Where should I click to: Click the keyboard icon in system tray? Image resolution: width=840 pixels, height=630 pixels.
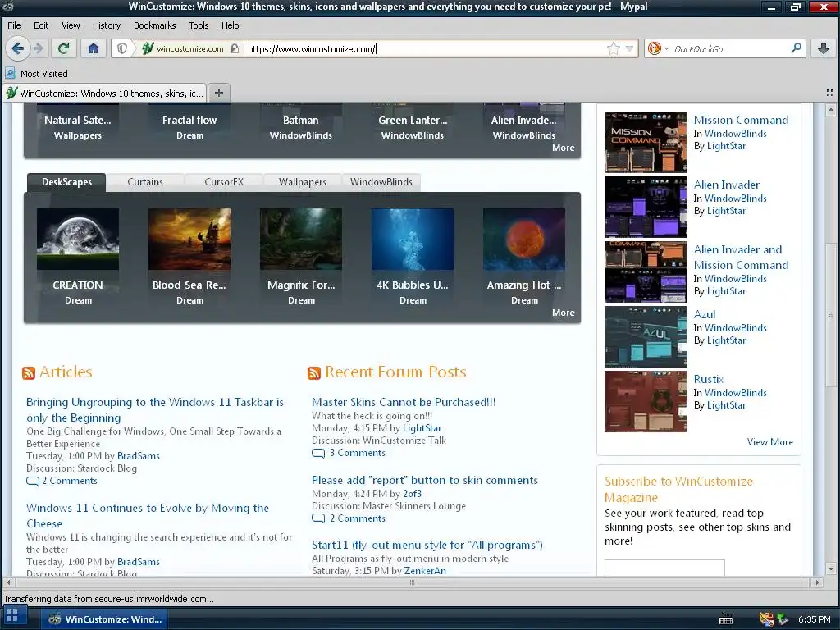[x=726, y=619]
